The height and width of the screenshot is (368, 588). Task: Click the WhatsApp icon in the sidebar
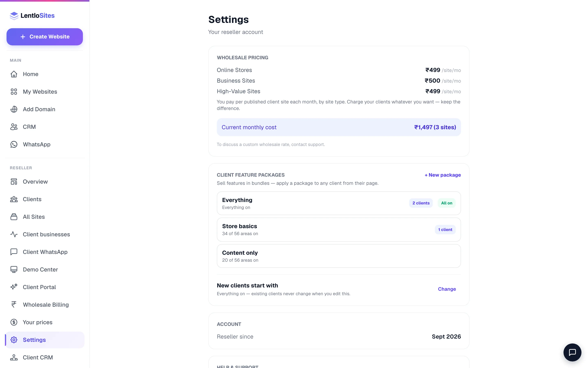click(14, 144)
